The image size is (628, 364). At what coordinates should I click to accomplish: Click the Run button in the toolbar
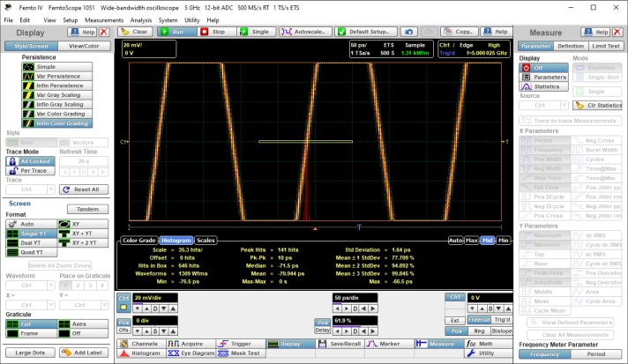177,31
